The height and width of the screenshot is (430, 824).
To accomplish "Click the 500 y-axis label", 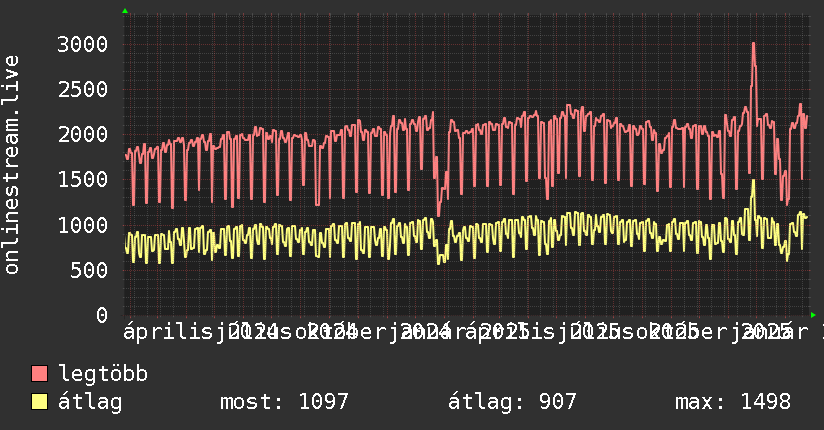I will pyautogui.click(x=89, y=270).
